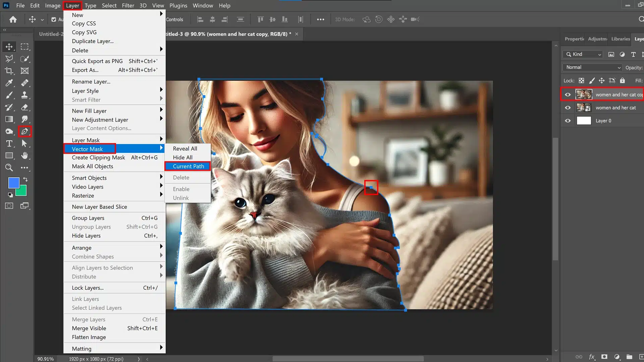Image resolution: width=644 pixels, height=362 pixels.
Task: Select the Eyedropper tool
Action: tap(9, 83)
